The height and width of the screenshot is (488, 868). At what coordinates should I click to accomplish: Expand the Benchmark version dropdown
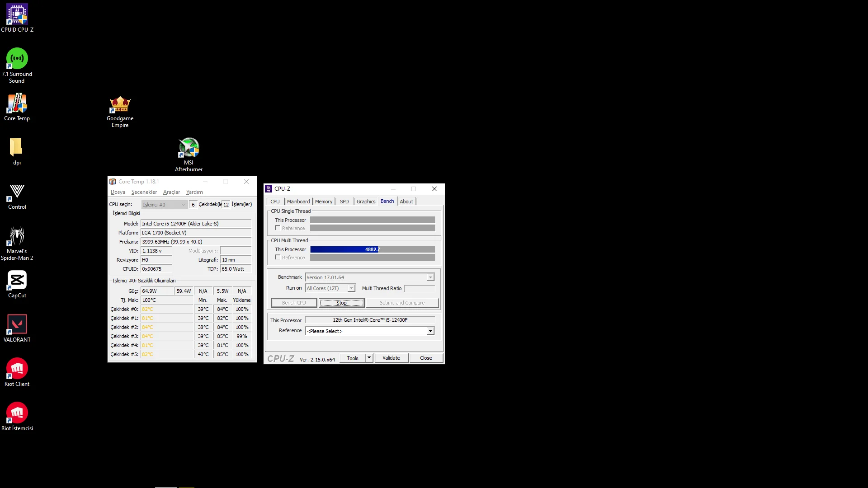pos(430,277)
